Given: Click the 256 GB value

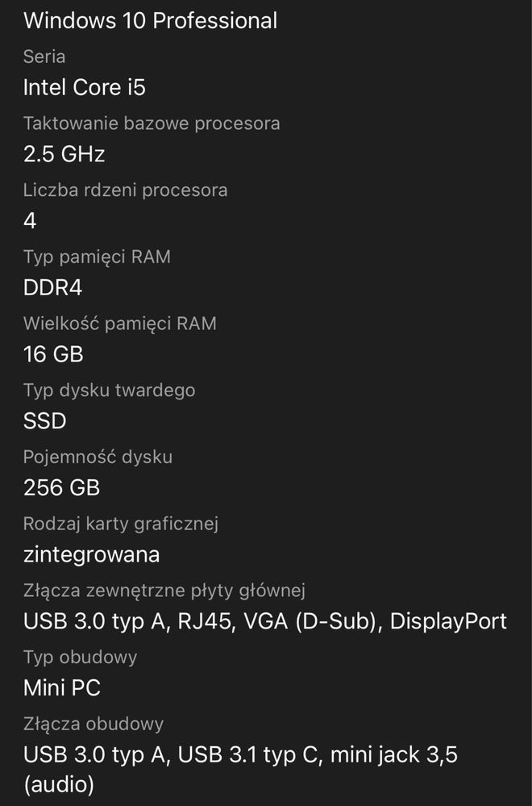Looking at the screenshot, I should point(61,488).
